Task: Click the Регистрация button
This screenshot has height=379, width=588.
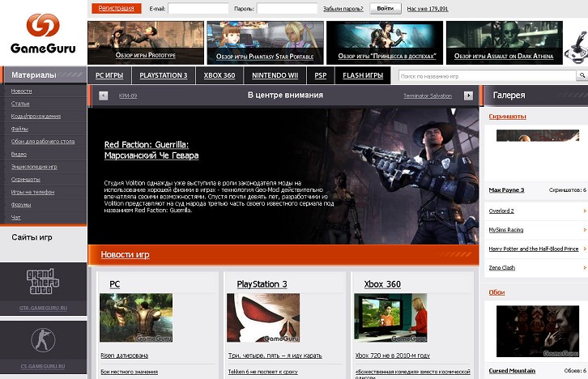Action: [117, 8]
